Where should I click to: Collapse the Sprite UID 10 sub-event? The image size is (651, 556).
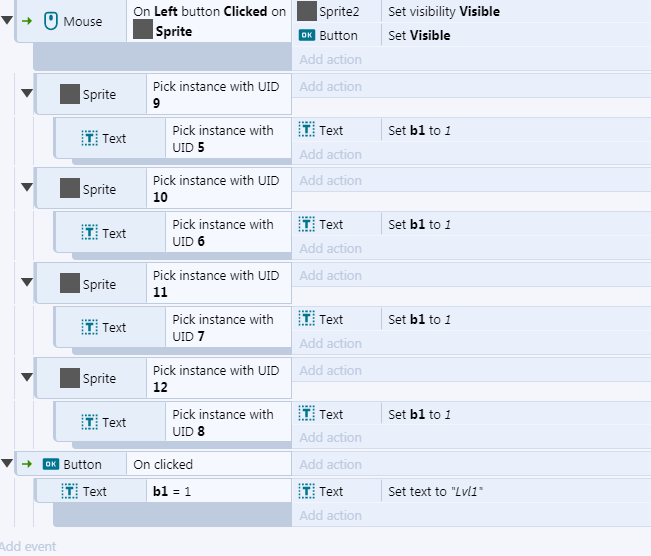pos(27,187)
